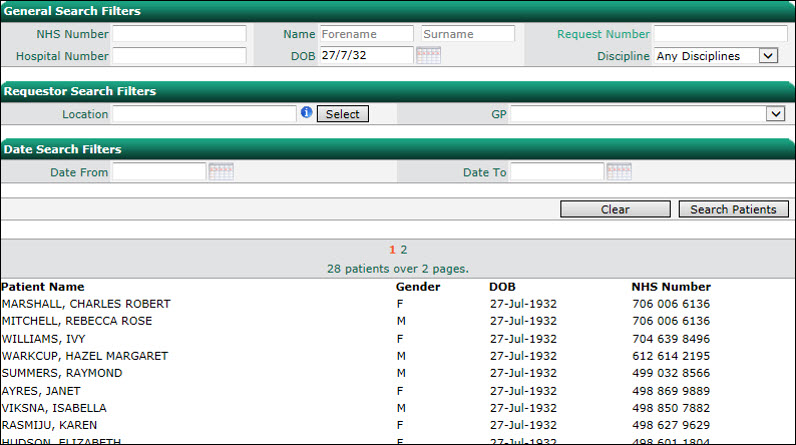Select patient WILLIAMS, IVY

44,339
